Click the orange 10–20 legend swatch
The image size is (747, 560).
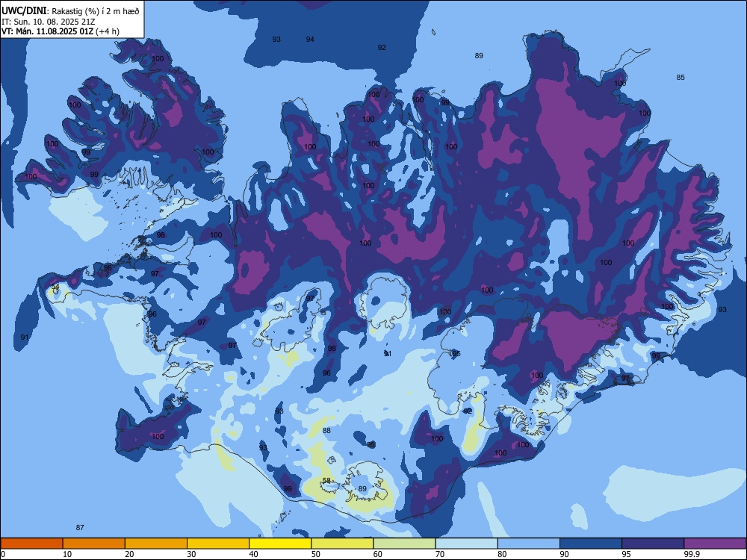click(x=94, y=544)
